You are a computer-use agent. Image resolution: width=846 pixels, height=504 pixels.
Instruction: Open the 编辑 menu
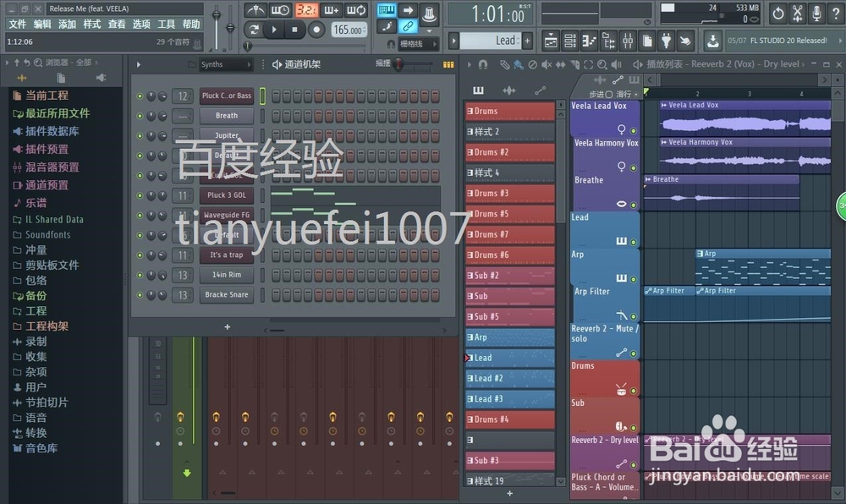click(x=42, y=25)
